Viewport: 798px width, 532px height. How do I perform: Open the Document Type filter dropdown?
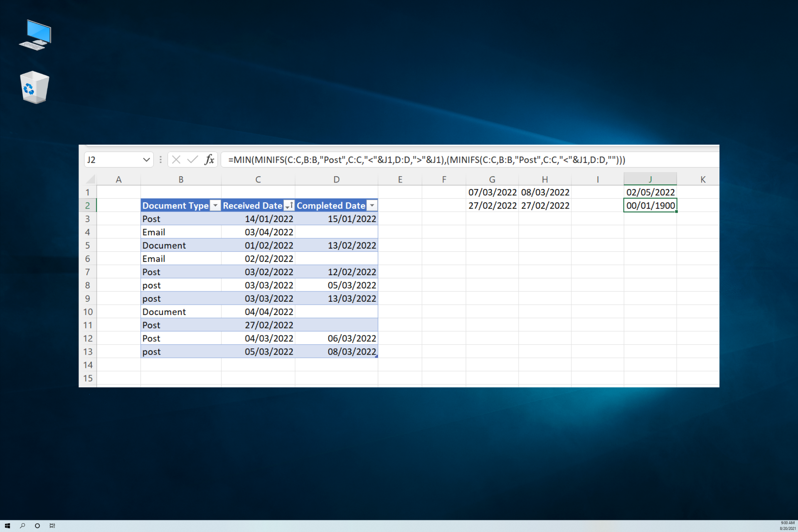[215, 205]
